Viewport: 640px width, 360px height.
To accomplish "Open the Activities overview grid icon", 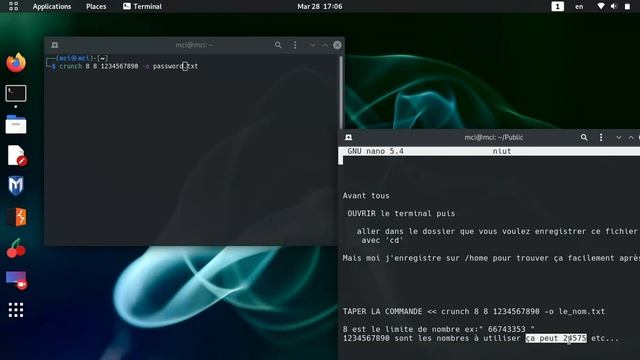I will [x=13, y=6].
